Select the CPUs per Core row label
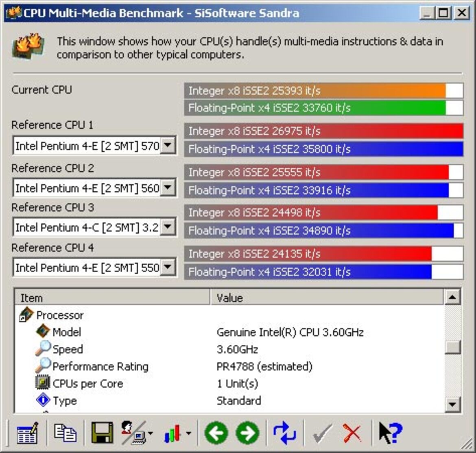476x453 pixels. (x=88, y=384)
